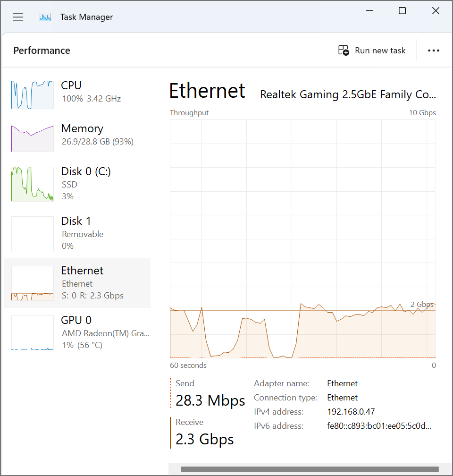Click the Adapter name label

point(282,383)
